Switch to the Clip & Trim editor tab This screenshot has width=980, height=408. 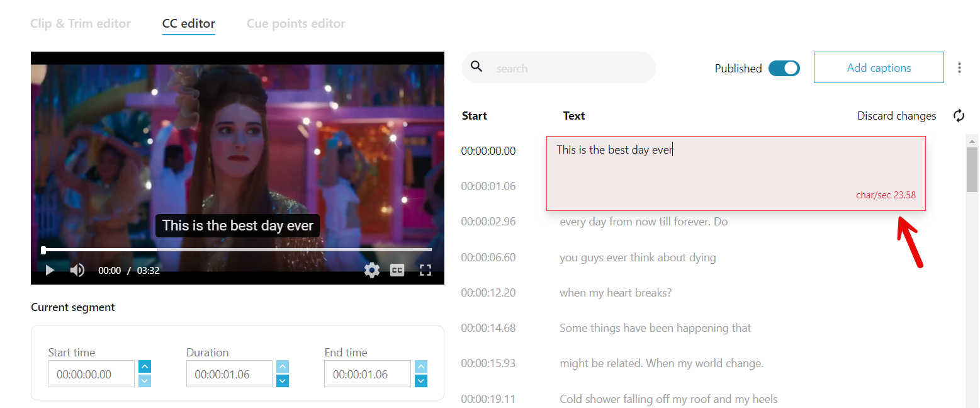[80, 23]
